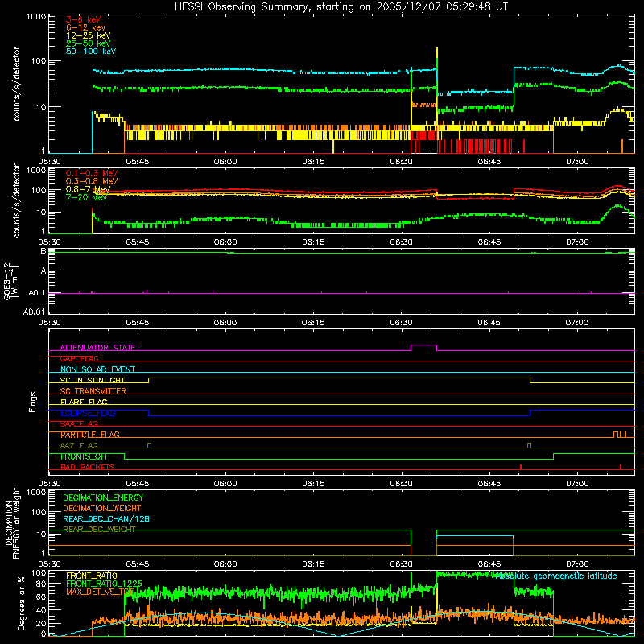Click the GOES-12 vertical axis label
This screenshot has height=644, width=644.
(11, 281)
